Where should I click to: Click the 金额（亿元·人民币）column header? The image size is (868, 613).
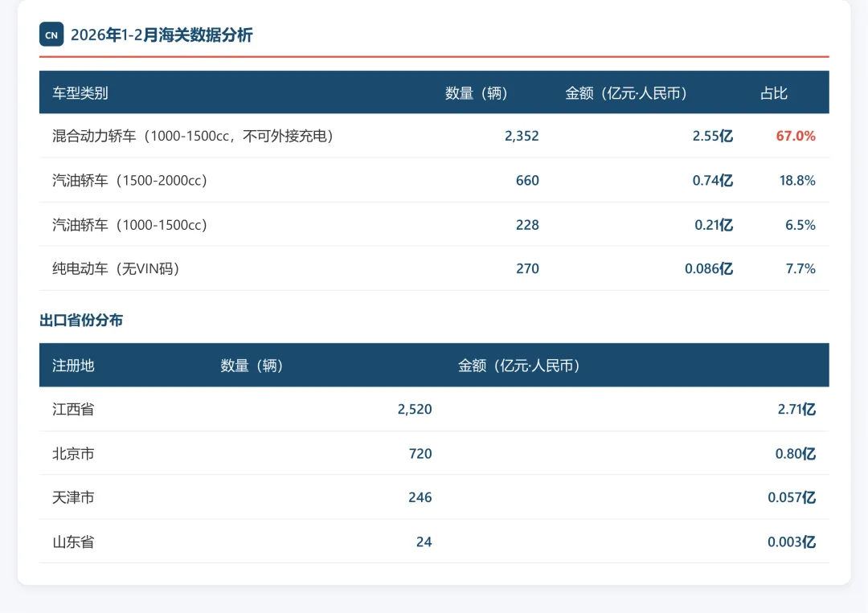628,92
